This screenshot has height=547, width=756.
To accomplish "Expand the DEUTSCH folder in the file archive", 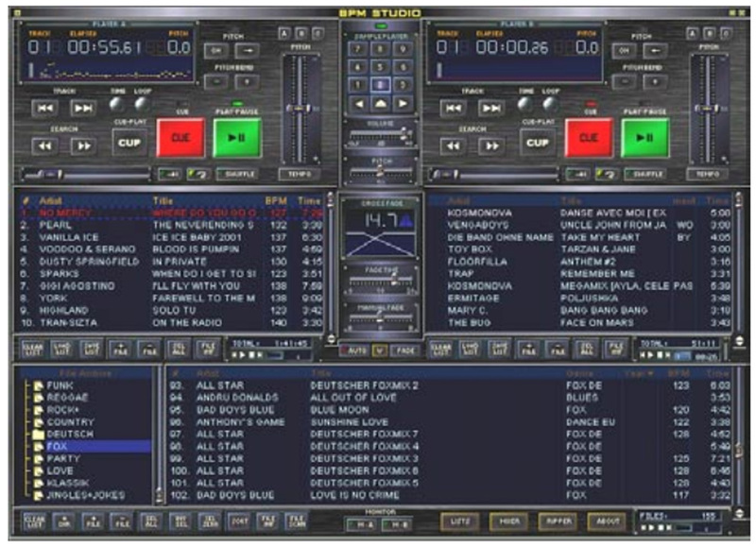I will click(70, 434).
